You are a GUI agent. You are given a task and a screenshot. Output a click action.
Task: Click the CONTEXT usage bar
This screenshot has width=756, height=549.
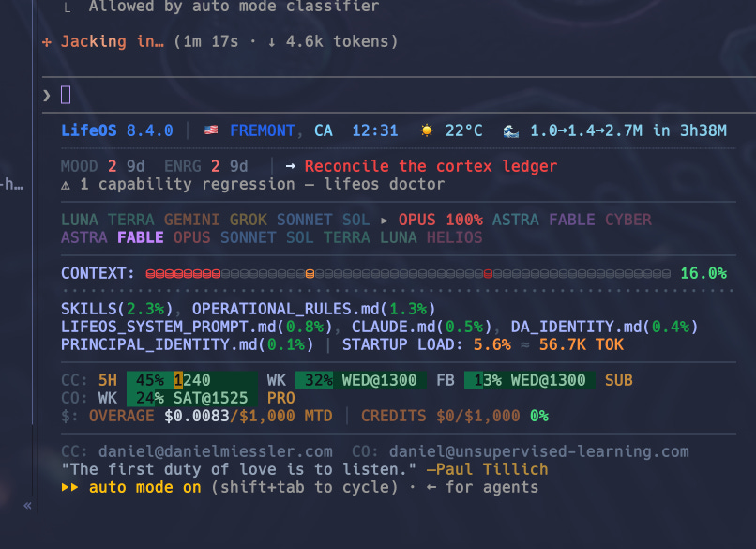click(408, 274)
